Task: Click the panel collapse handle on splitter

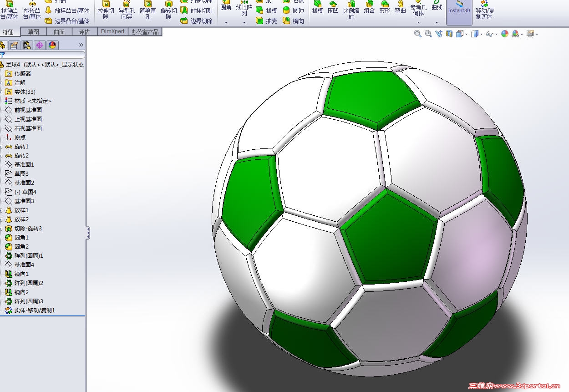Action: pyautogui.click(x=88, y=233)
